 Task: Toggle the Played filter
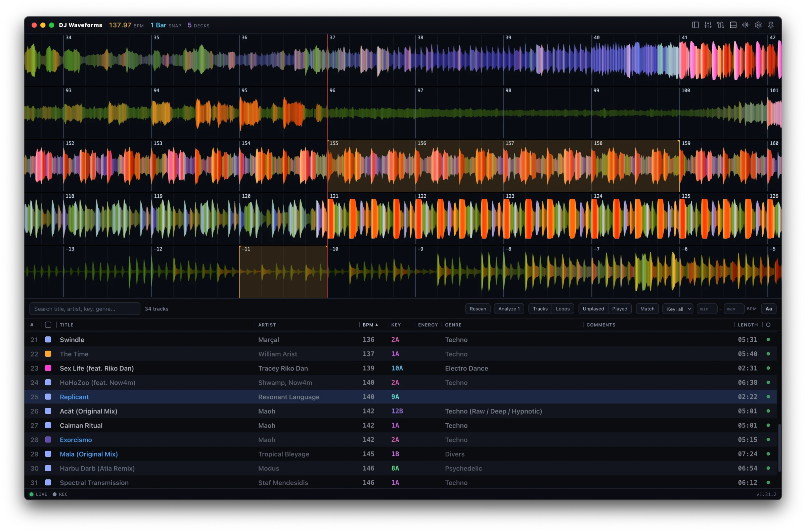[619, 309]
